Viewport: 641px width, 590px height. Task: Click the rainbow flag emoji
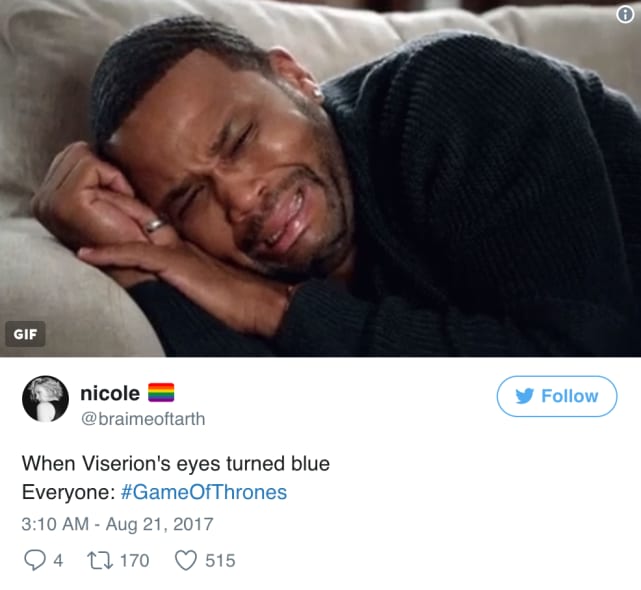click(161, 393)
